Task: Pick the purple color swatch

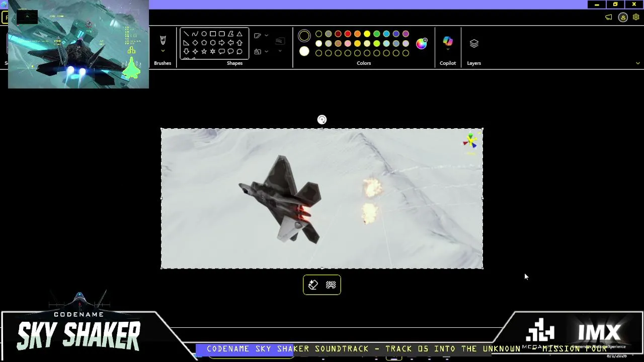Action: tap(406, 34)
